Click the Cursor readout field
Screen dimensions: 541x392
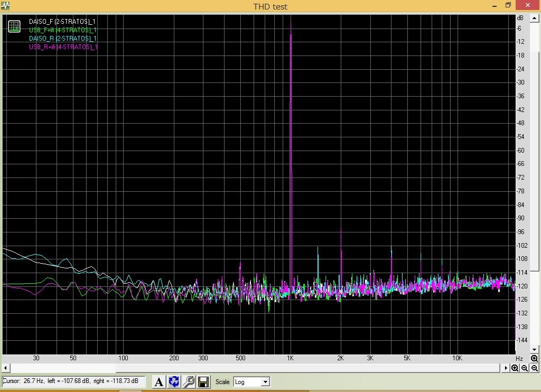coord(73,381)
